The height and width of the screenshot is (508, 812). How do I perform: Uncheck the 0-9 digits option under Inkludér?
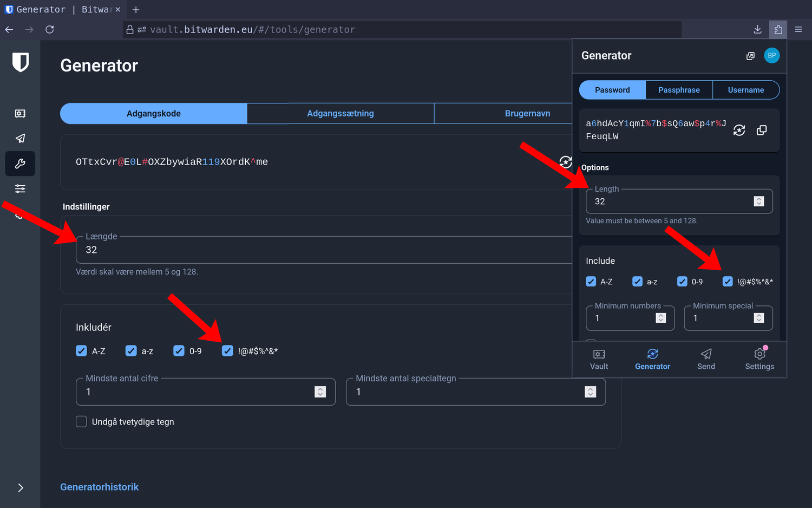(x=179, y=351)
